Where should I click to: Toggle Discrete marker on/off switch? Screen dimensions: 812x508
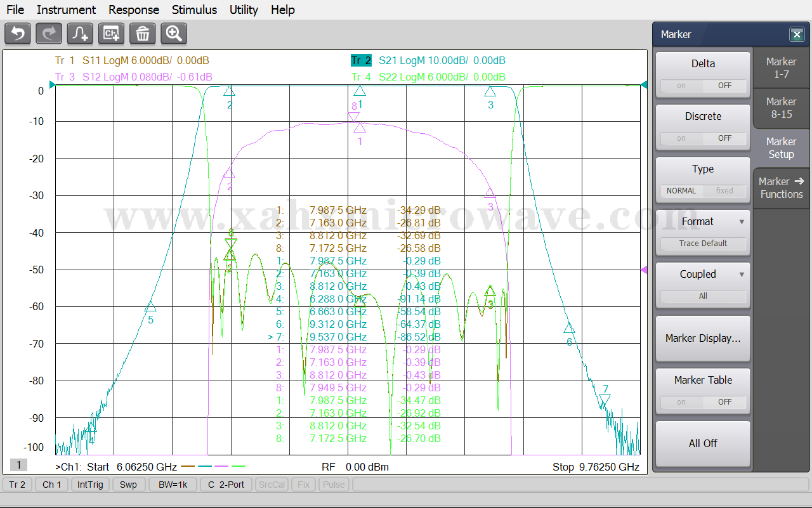point(703,138)
